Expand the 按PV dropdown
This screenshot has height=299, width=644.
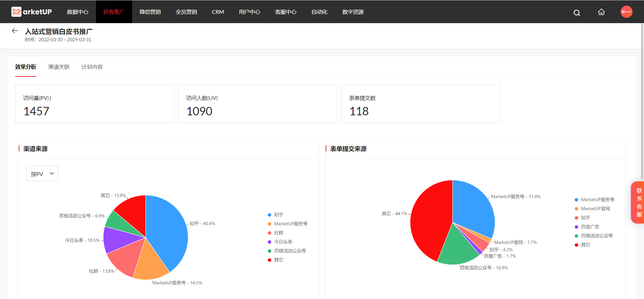[42, 174]
